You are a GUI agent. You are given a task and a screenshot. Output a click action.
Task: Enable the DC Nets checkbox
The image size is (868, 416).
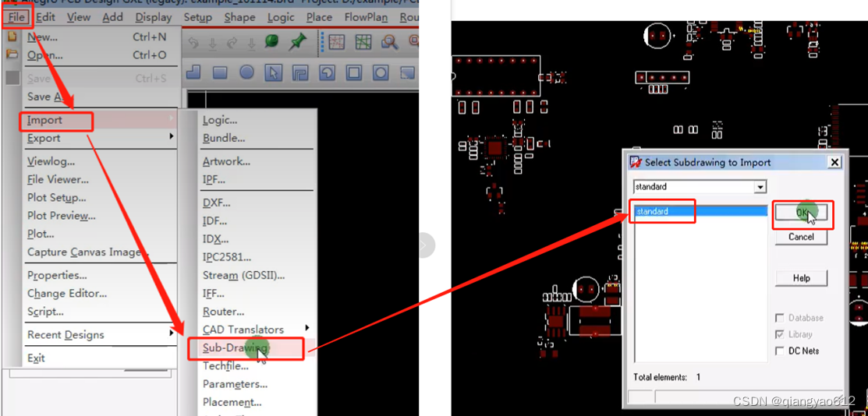[x=780, y=351]
